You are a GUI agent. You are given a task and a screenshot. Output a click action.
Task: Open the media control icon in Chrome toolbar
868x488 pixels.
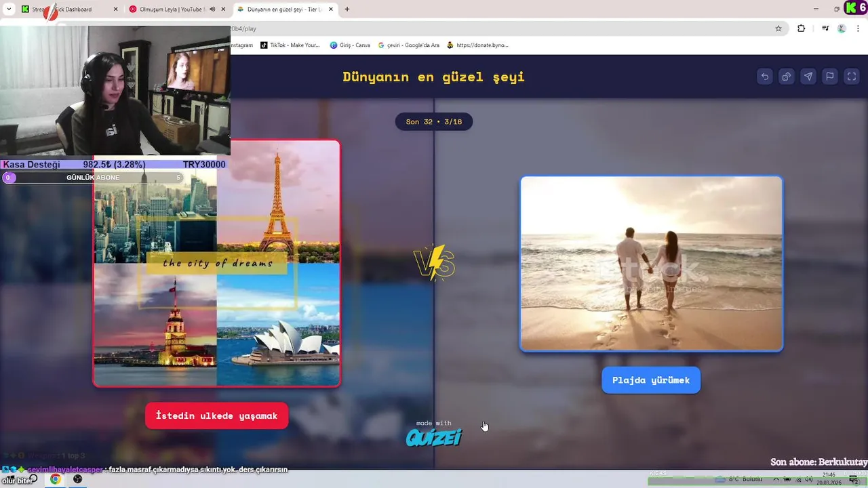(x=825, y=28)
